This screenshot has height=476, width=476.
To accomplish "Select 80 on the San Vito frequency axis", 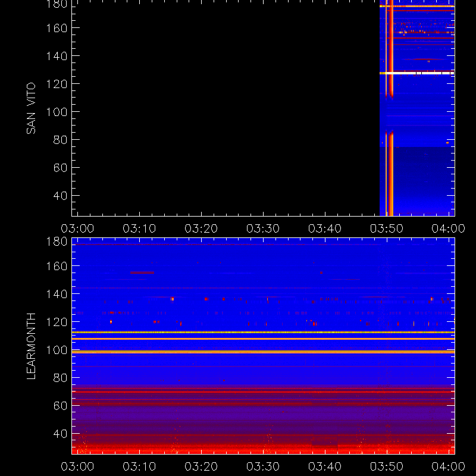I will (60, 140).
